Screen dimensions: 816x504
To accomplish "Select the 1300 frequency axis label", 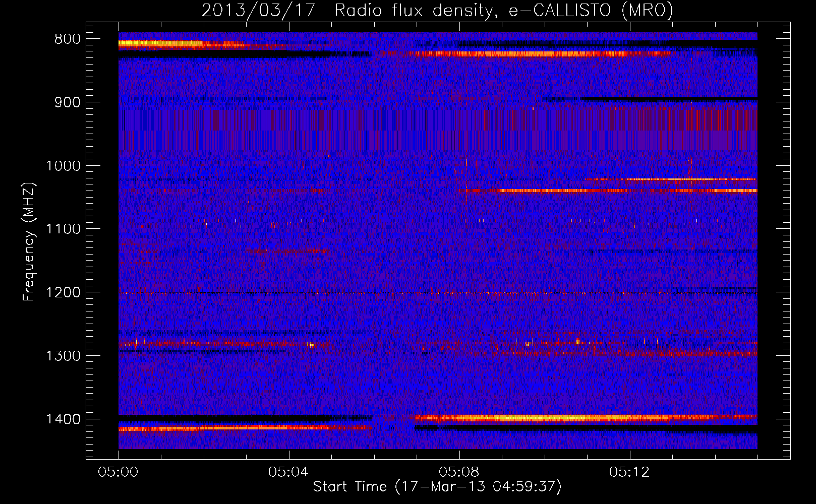I will click(63, 356).
